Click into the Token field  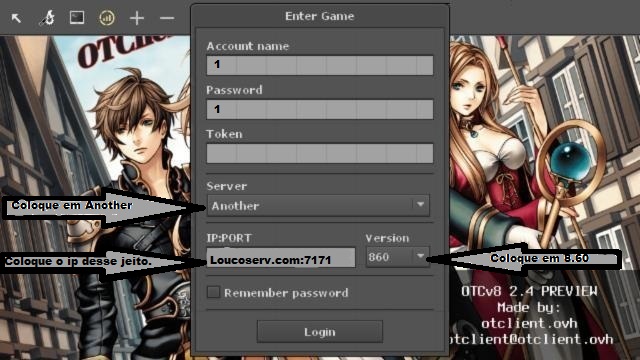click(x=320, y=153)
